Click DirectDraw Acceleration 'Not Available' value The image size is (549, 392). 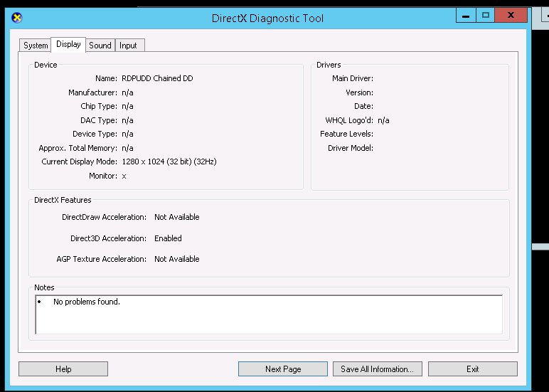[x=177, y=217]
